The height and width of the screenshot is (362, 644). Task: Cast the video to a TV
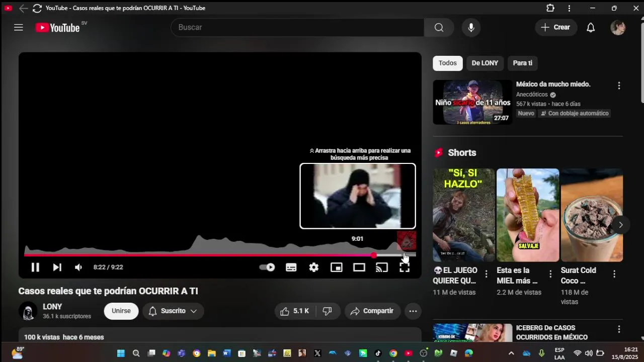point(382,267)
